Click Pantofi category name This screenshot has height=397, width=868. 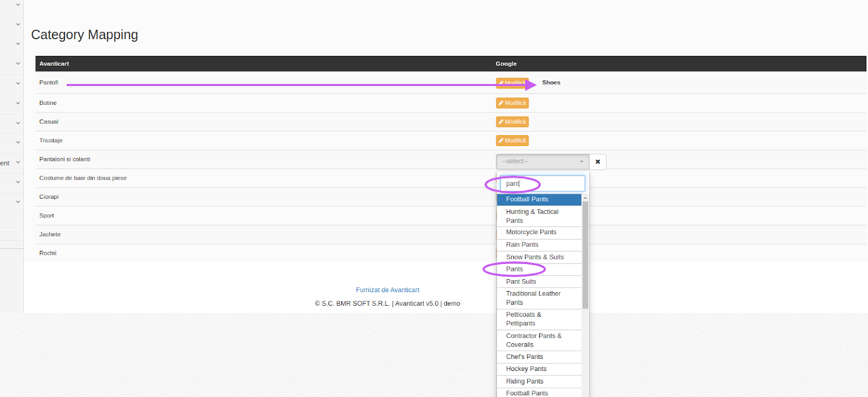pos(49,83)
